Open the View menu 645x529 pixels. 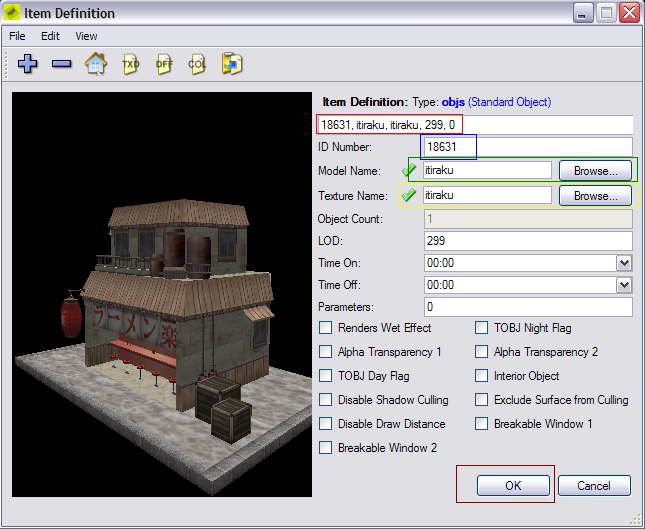pos(86,36)
